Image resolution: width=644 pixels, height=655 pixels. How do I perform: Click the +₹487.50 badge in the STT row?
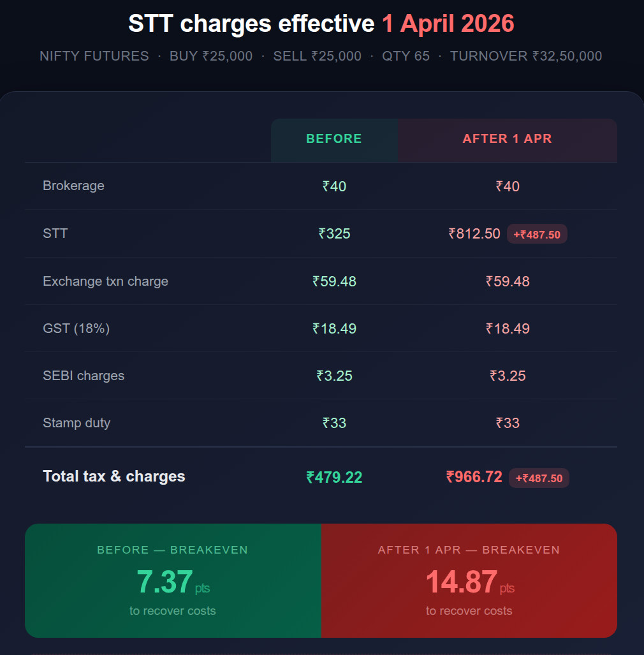point(537,234)
